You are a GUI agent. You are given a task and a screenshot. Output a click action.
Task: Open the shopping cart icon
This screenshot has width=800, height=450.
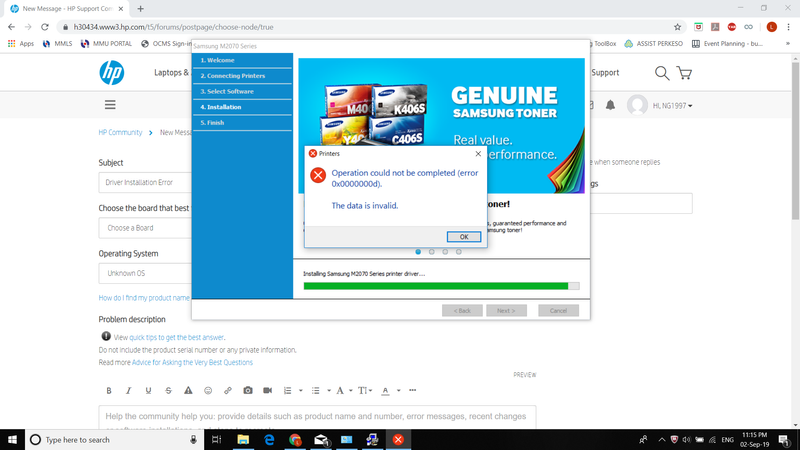click(x=684, y=73)
